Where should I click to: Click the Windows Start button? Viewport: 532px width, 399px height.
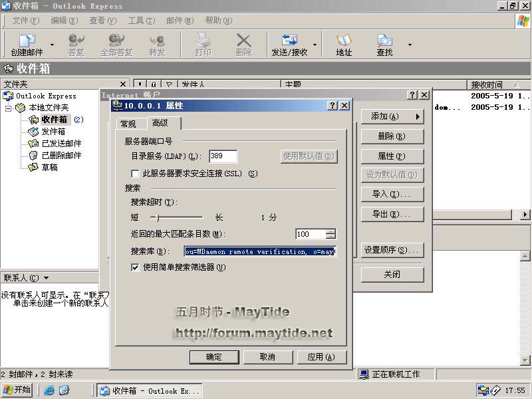(x=17, y=390)
